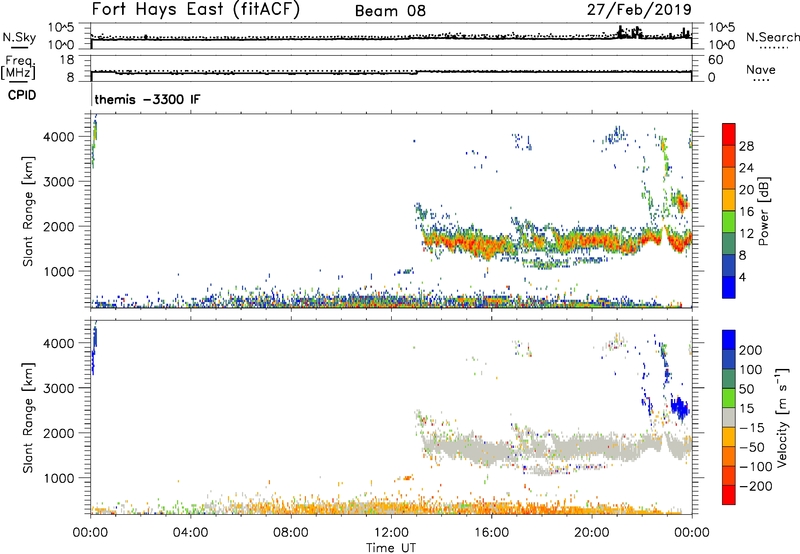Pick the Velocity colorbar segment between 50 and 100
The width and height of the screenshot is (800, 554).
tap(729, 379)
